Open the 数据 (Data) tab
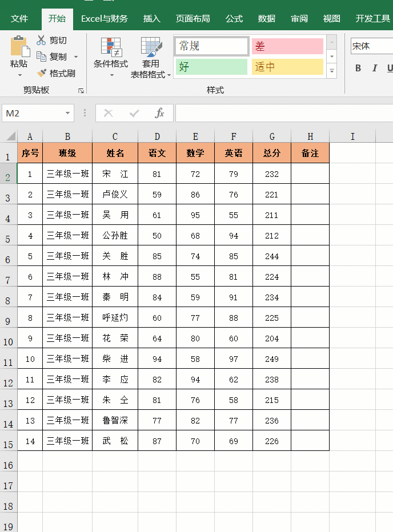393x532 pixels. (266, 19)
